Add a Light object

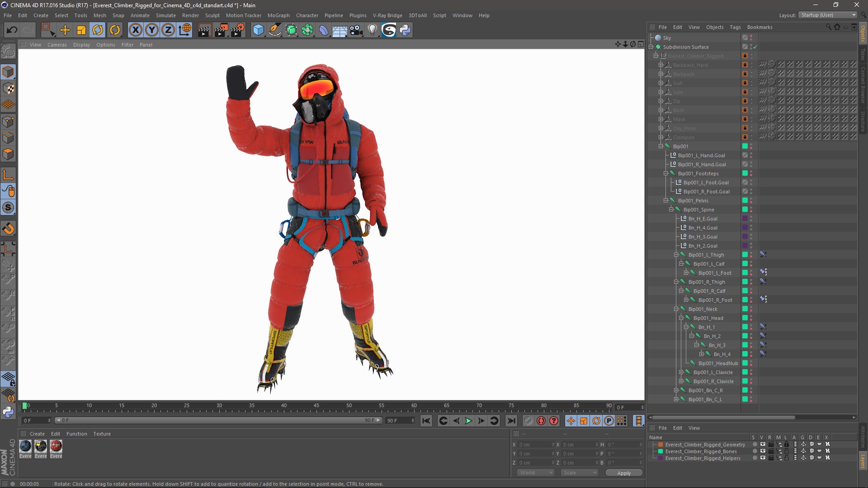point(372,30)
